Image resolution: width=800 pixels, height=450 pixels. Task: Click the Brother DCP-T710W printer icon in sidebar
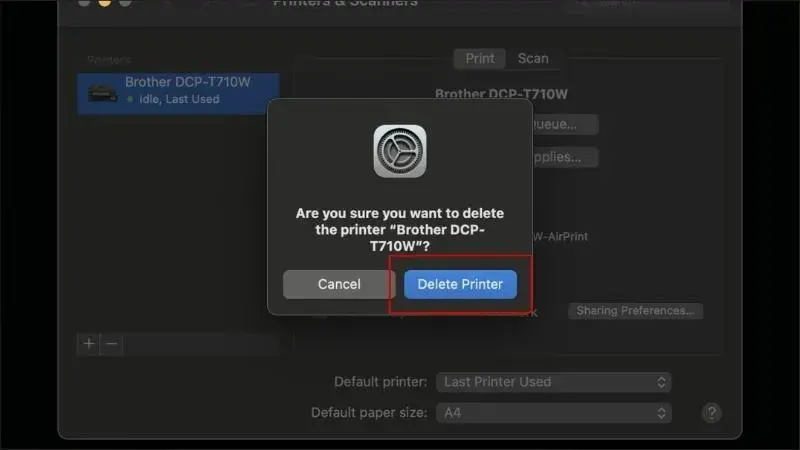click(102, 92)
